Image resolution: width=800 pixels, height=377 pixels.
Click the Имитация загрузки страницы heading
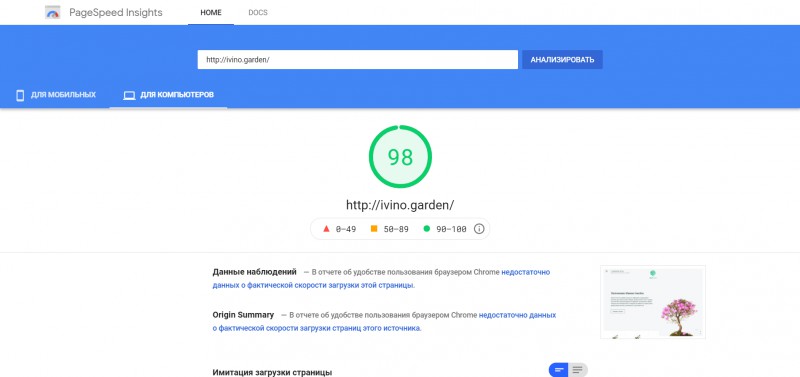(272, 372)
